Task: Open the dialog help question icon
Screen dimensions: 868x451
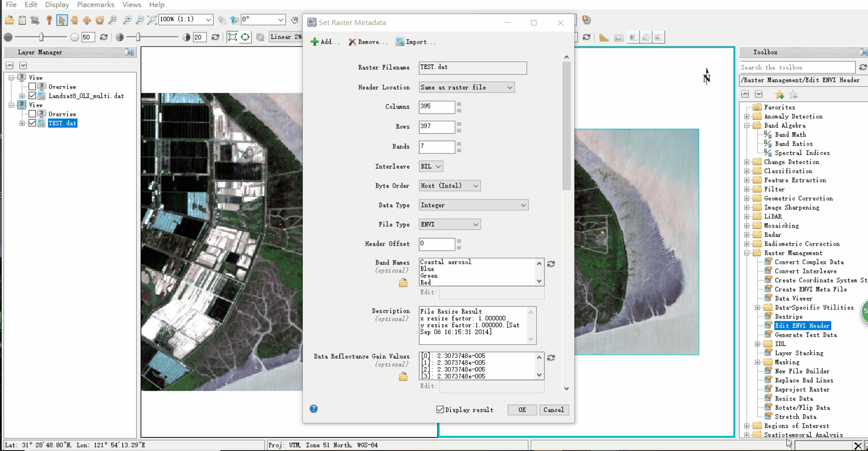Action: point(314,409)
